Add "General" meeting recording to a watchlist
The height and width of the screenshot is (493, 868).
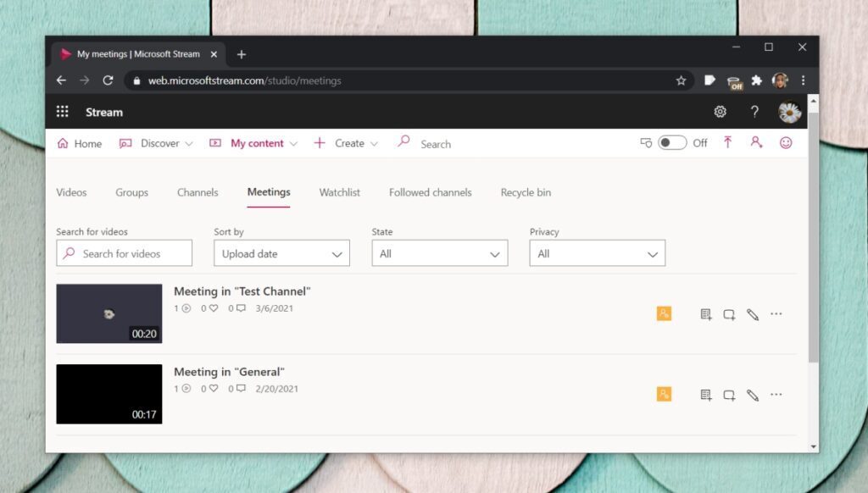(x=704, y=395)
